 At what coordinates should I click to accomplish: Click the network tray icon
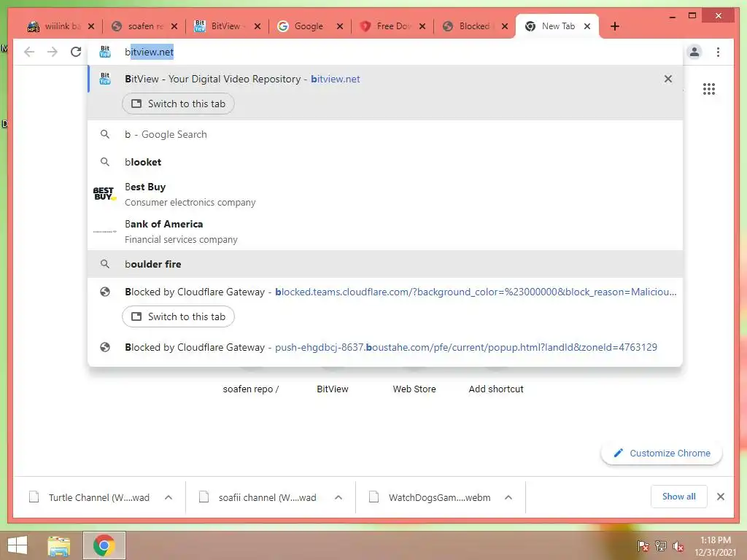click(661, 545)
